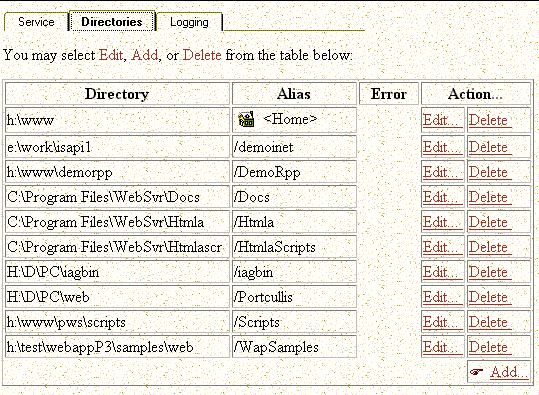Edit the /iagbin directory entry
This screenshot has height=395, width=539.
tap(442, 272)
